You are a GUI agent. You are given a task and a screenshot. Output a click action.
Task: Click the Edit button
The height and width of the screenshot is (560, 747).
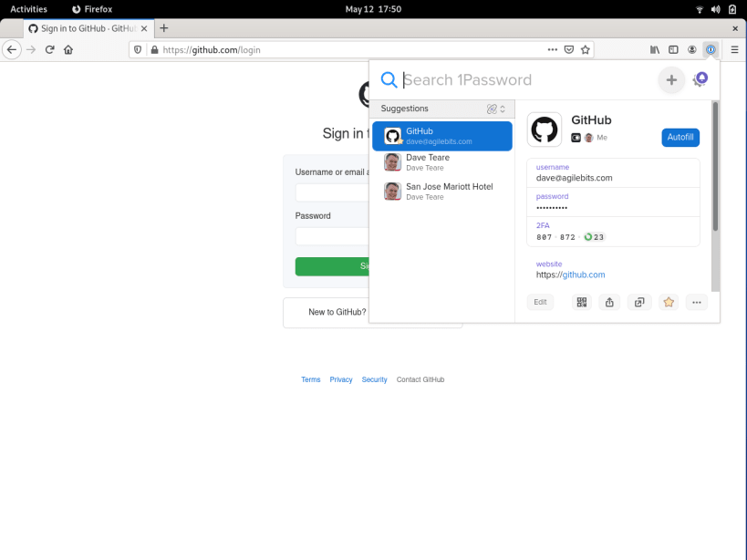coord(540,302)
